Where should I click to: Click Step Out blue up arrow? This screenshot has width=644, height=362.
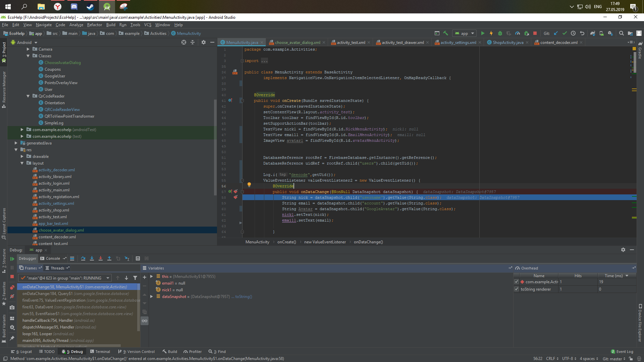click(x=109, y=258)
